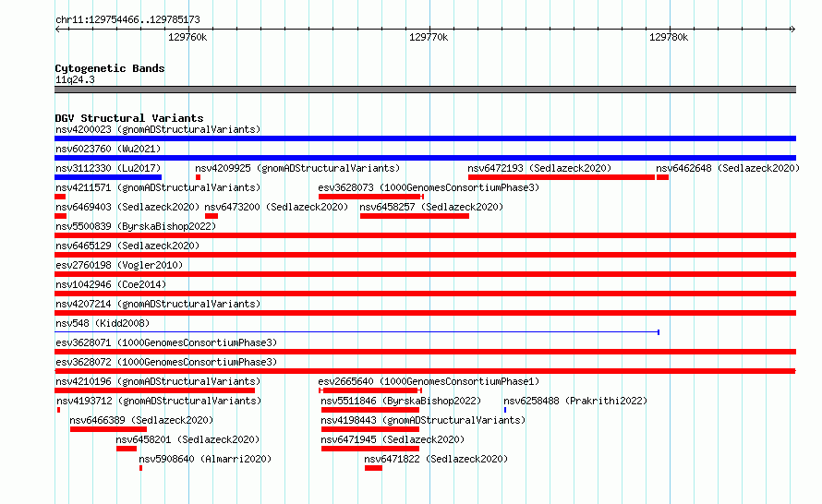Open esv3628073 1000GenomesConsortiumPhase3 label
Screen dimensions: 822x504
429,187
